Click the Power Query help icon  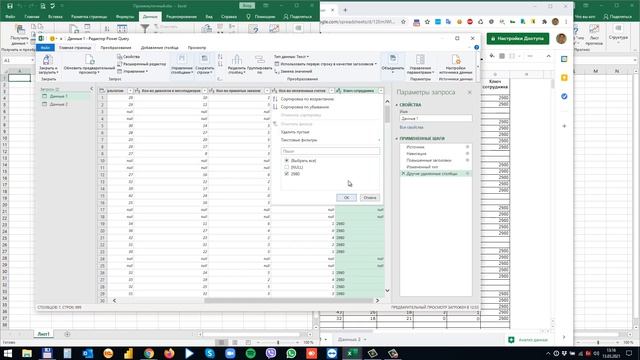coord(476,47)
